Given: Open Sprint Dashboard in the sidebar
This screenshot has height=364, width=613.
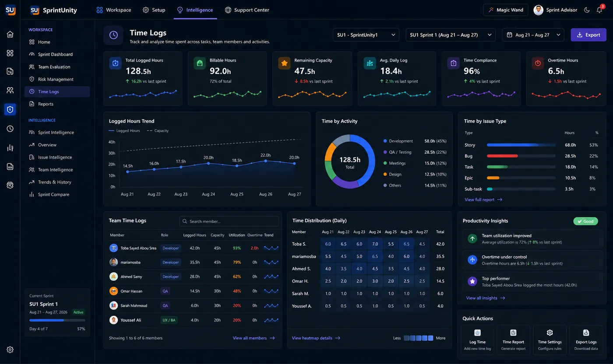Looking at the screenshot, I should coord(55,54).
